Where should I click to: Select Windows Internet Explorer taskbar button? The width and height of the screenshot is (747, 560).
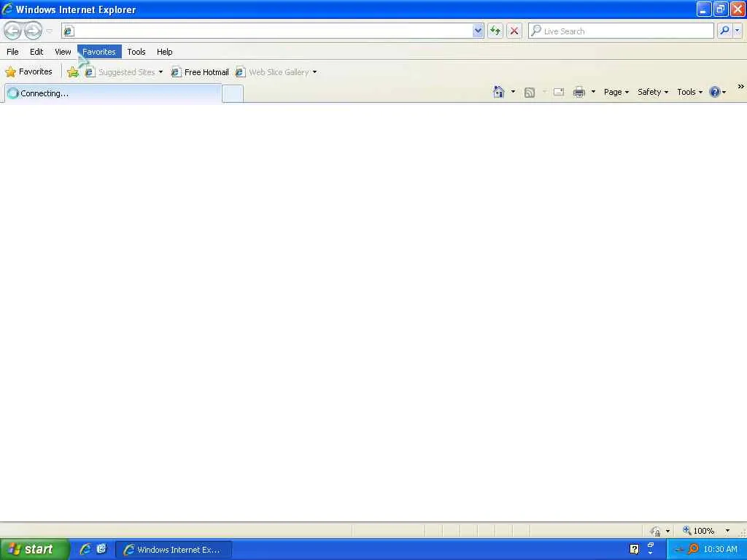pyautogui.click(x=174, y=550)
